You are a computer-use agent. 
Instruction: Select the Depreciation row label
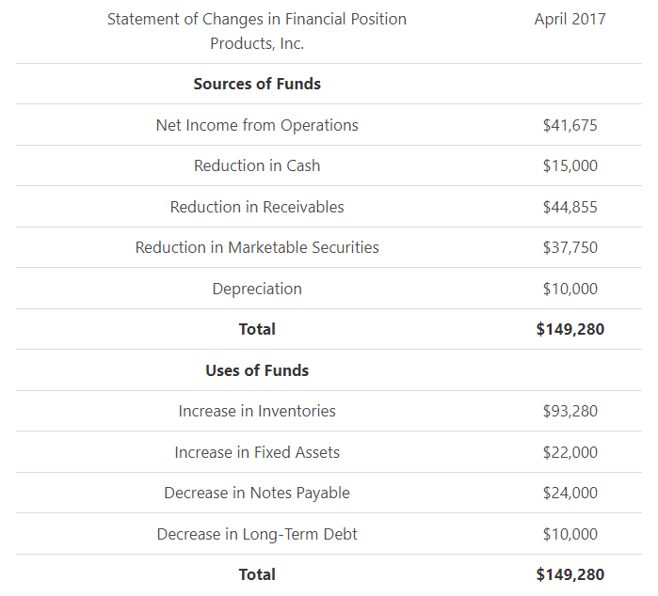point(257,289)
